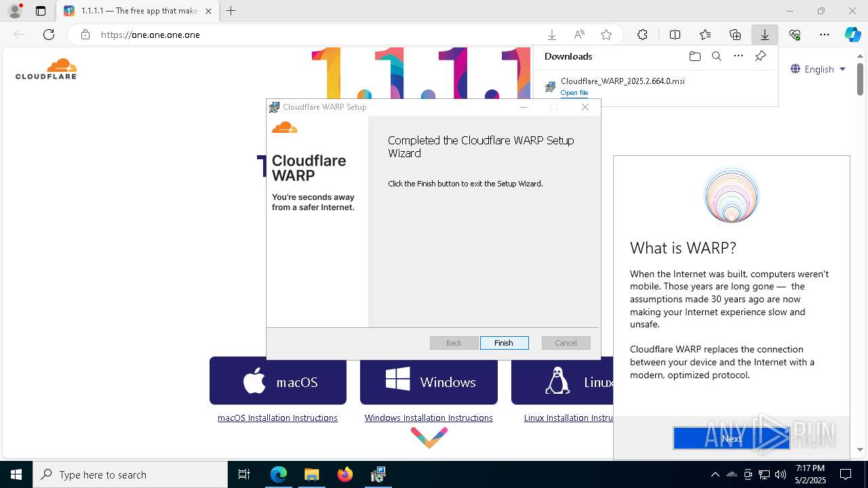
Task: Toggle the Downloads toolbar button
Action: point(764,35)
